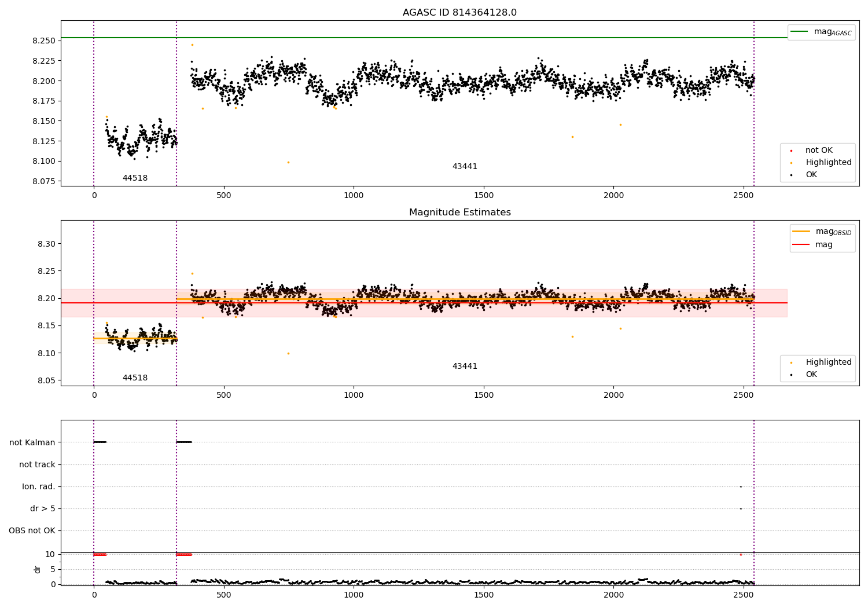The width and height of the screenshot is (868, 608).
Task: Click the 'Magnitude Estimates' plot title
Action: 459,213
